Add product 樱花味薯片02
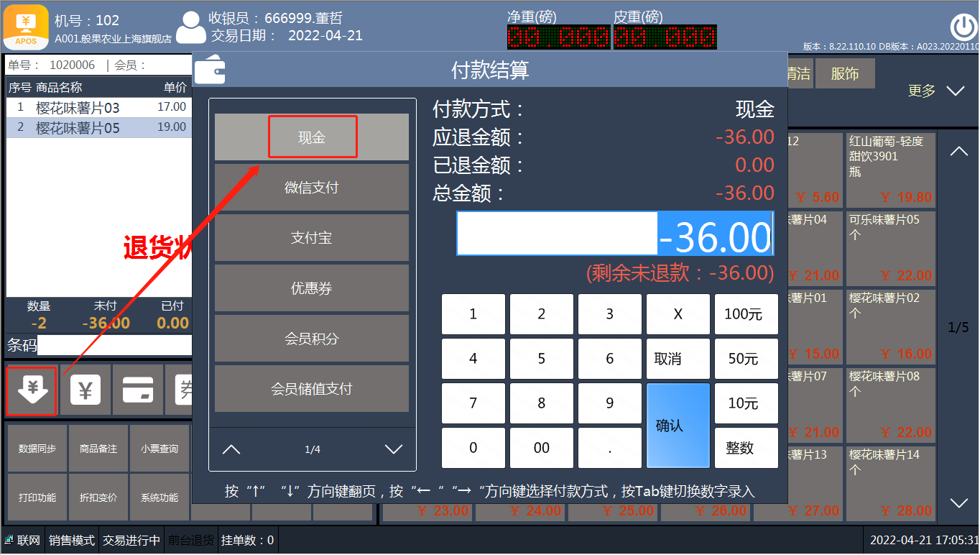 891,326
